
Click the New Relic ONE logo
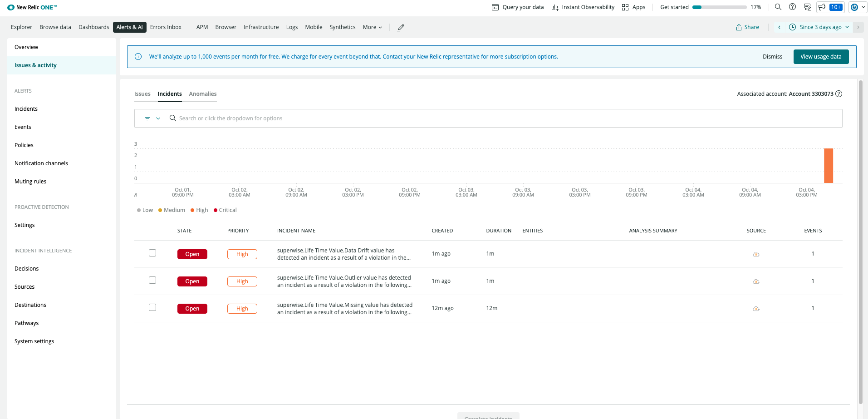tap(32, 7)
